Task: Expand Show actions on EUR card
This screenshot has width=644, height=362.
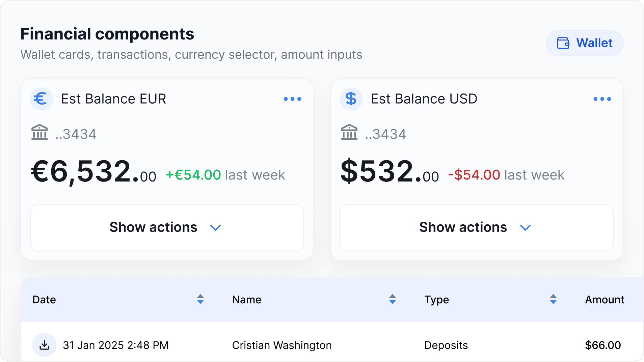Action: click(167, 228)
